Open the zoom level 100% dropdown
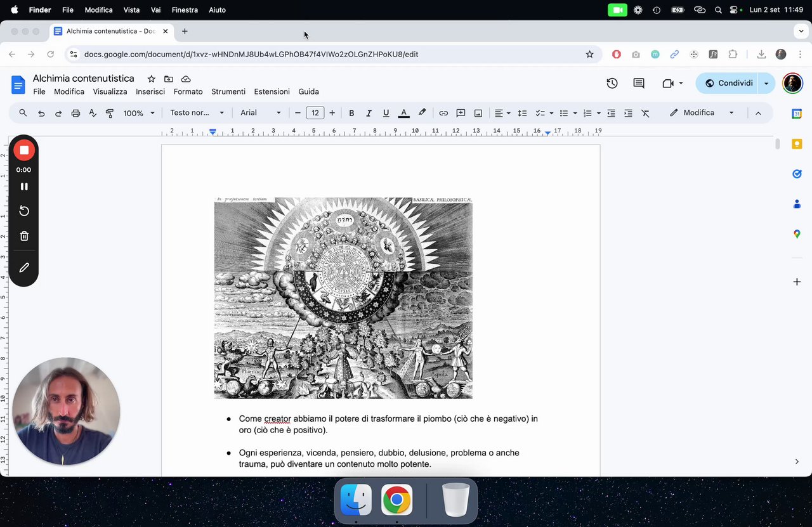812x527 pixels. point(139,113)
